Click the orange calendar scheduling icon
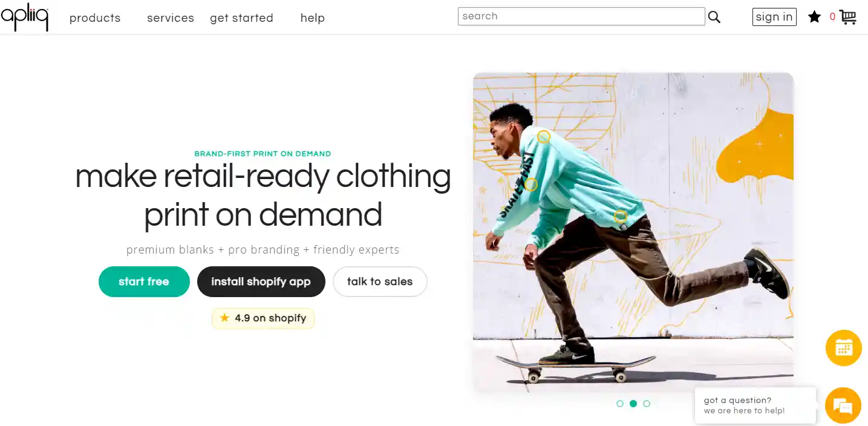The height and width of the screenshot is (426, 868). tap(843, 348)
